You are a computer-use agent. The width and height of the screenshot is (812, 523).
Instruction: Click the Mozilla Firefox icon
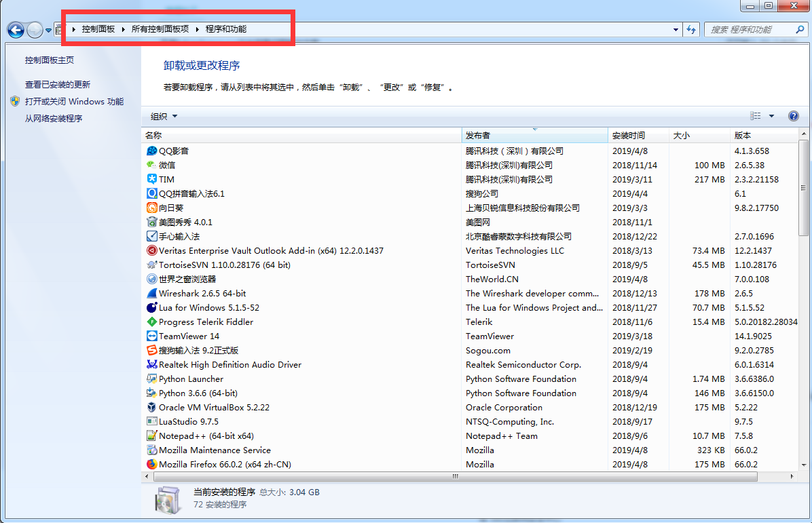pos(151,464)
